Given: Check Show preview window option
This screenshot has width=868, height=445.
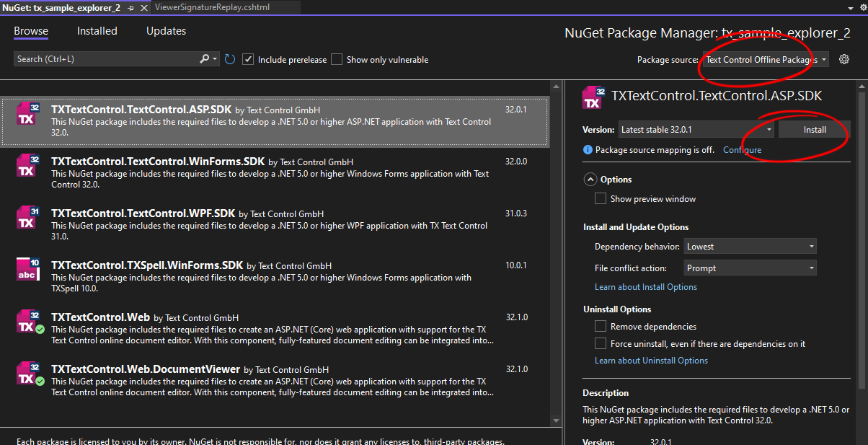Looking at the screenshot, I should (601, 198).
